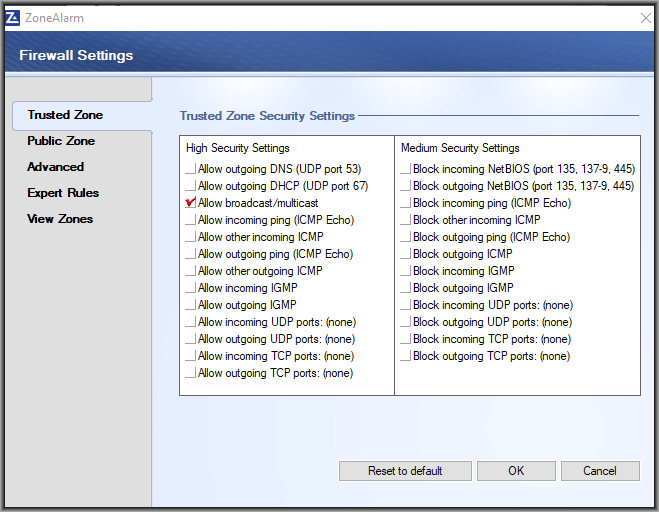Uncheck Allow broadcast/multicast
659x512 pixels.
tap(191, 203)
